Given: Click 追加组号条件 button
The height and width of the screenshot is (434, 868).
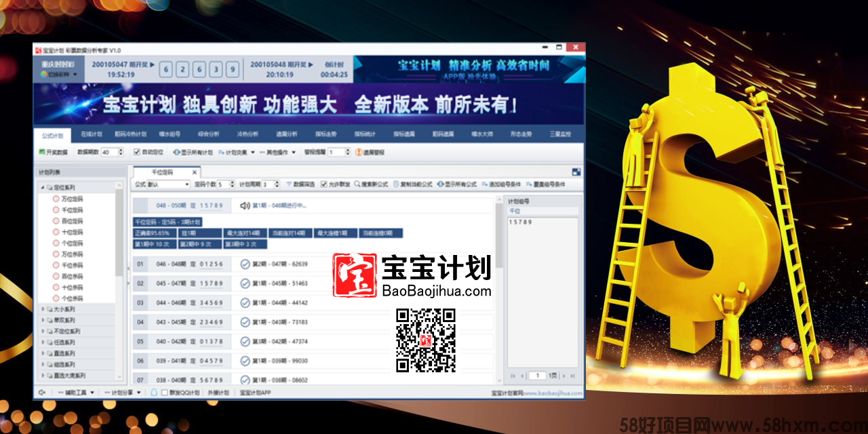Looking at the screenshot, I should coord(501,184).
